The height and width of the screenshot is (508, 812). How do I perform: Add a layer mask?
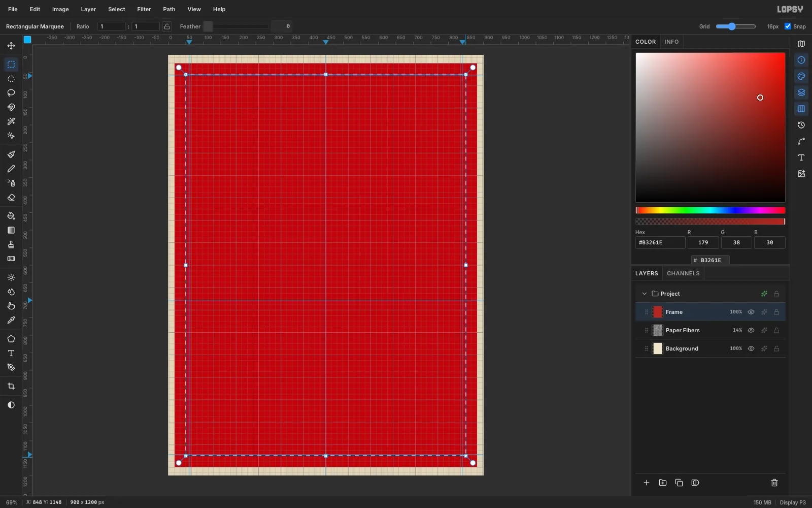tap(695, 483)
